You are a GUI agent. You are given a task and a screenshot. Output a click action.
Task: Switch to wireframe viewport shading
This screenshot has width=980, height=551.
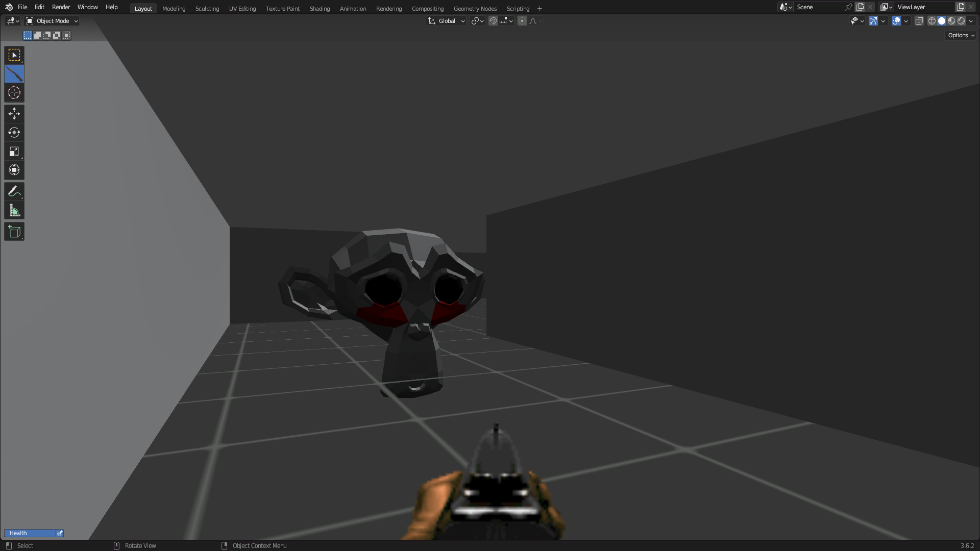[932, 21]
